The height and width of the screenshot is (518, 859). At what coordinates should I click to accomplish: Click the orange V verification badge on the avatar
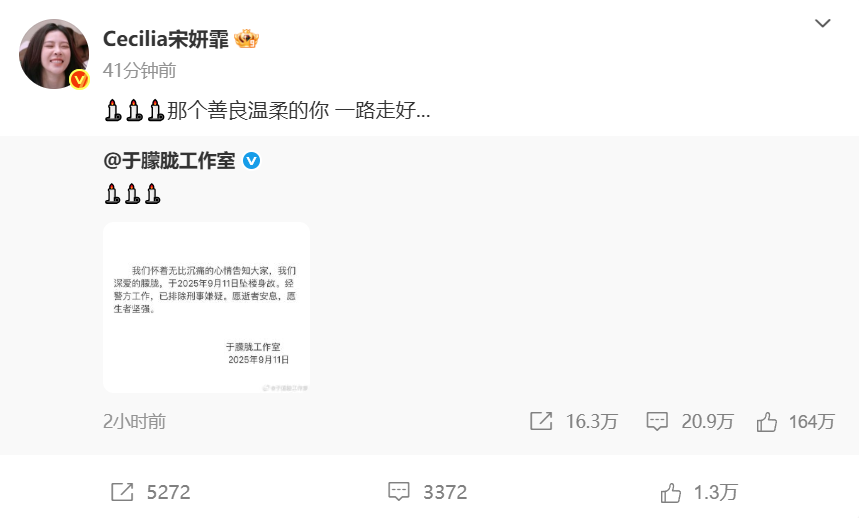79,80
